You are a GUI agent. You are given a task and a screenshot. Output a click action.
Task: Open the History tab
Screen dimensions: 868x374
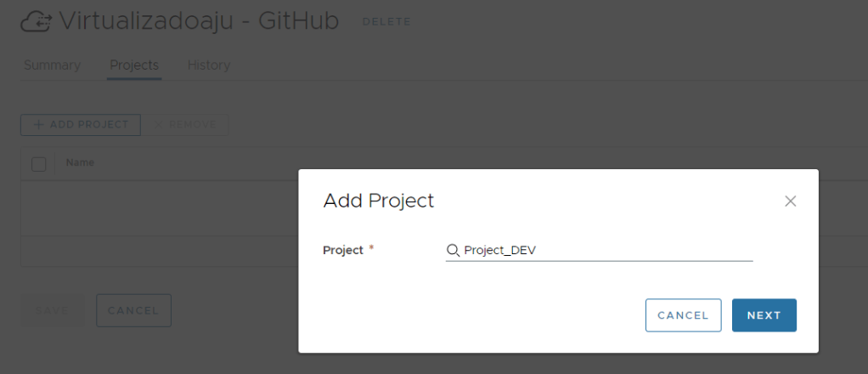point(209,65)
